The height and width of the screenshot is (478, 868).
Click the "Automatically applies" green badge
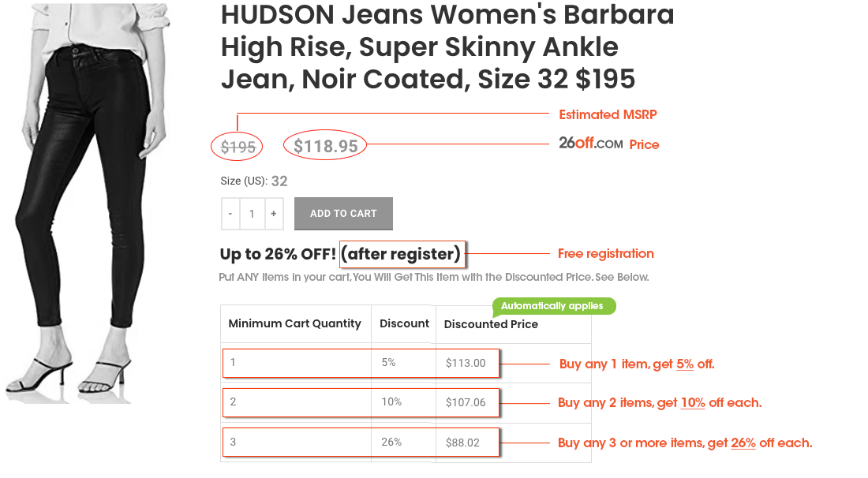552,306
